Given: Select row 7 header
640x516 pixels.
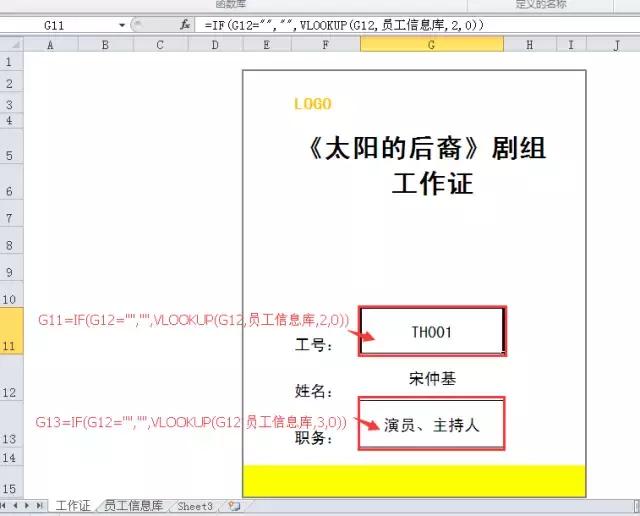Looking at the screenshot, I should tap(11, 213).
